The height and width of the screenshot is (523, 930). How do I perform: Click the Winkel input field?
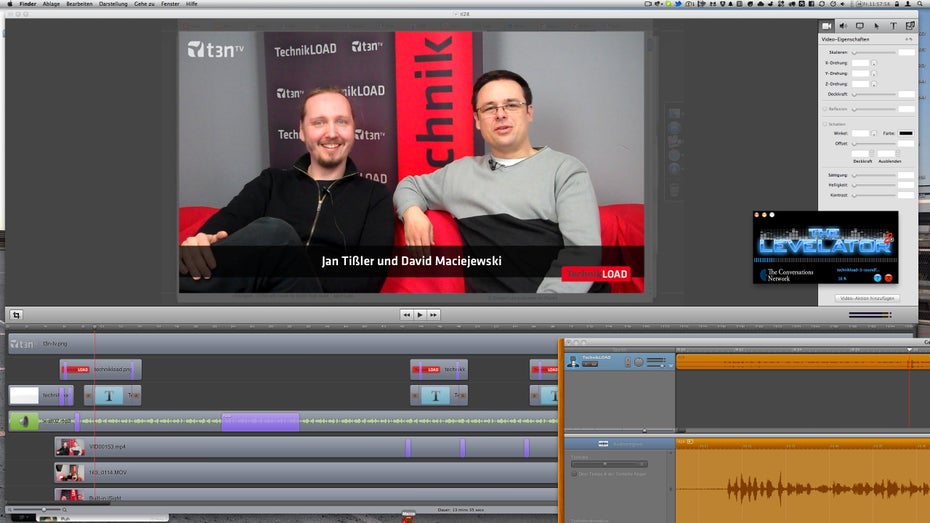coord(860,133)
